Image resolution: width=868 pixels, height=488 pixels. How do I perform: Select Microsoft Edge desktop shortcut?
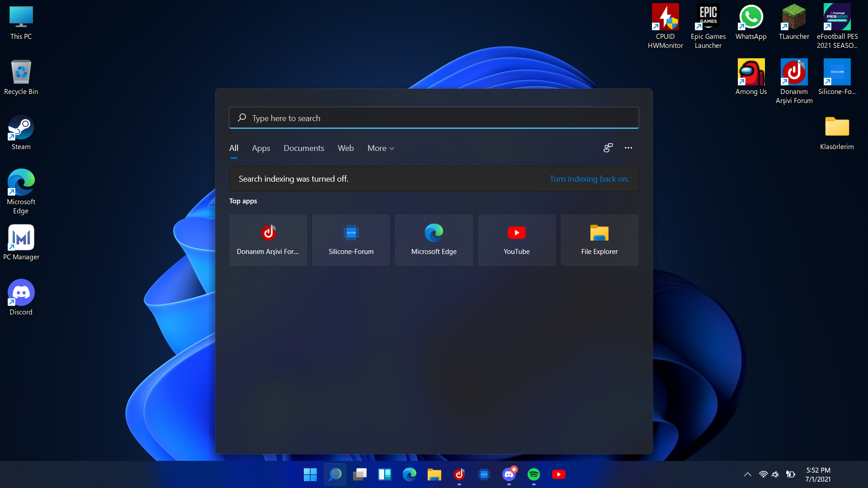(x=21, y=192)
